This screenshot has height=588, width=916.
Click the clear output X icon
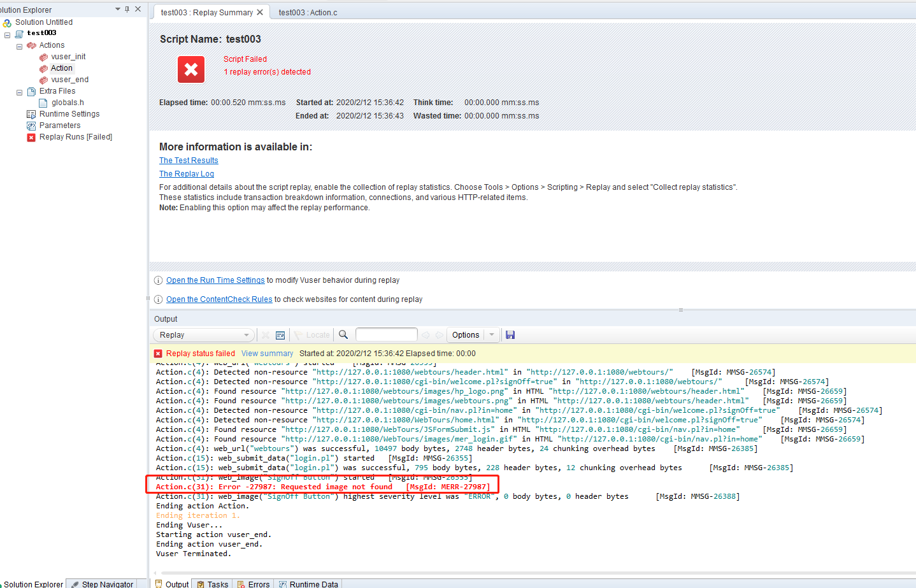pos(266,335)
